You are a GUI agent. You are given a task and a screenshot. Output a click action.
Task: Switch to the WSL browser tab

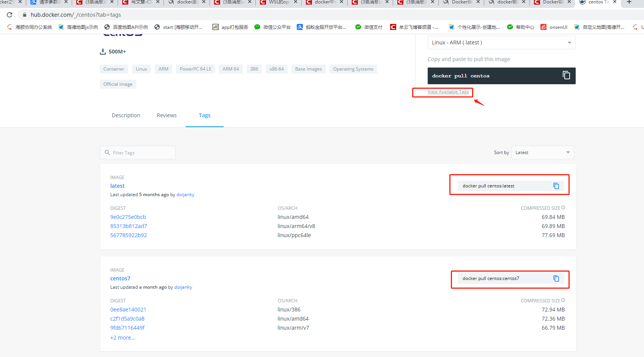[x=279, y=3]
